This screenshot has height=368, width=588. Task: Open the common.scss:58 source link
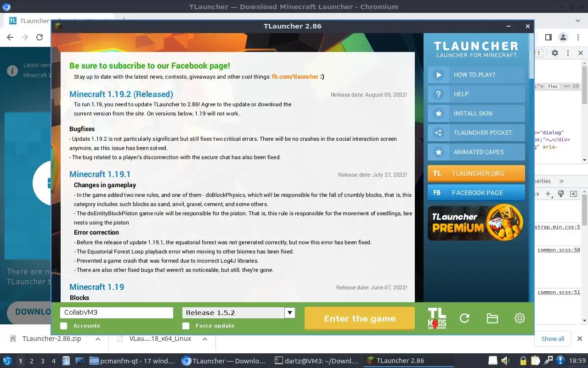(x=559, y=250)
